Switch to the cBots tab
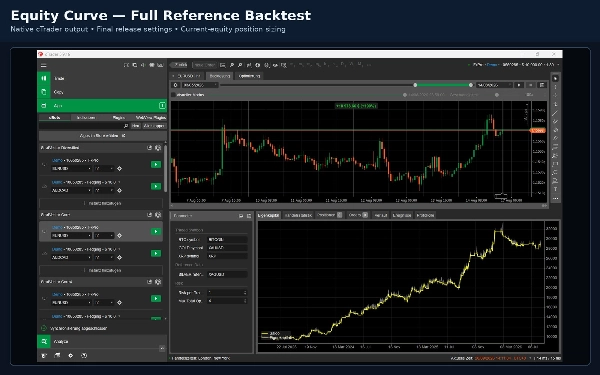Image resolution: width=600 pixels, height=375 pixels. click(55, 117)
